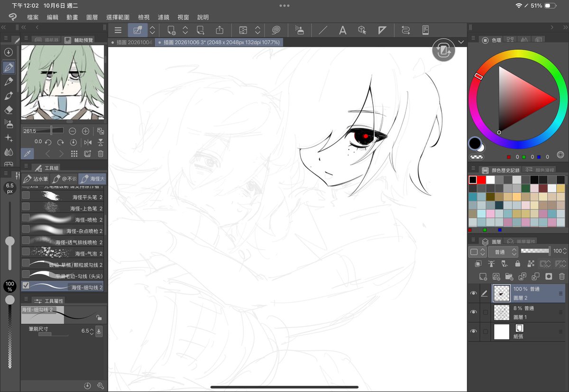The width and height of the screenshot is (569, 392).
Task: Tick the checkbox beside 圖層 1
Action: tap(485, 312)
